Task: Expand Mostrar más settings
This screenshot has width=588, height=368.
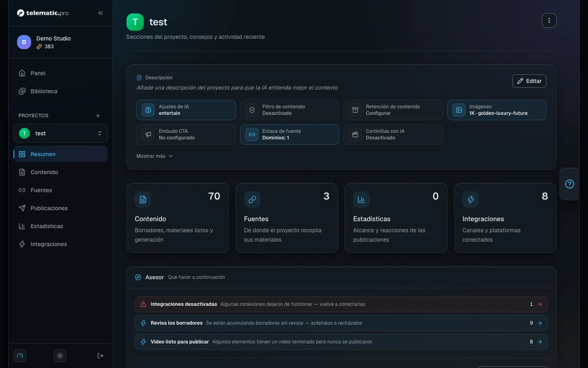Action: click(x=155, y=156)
